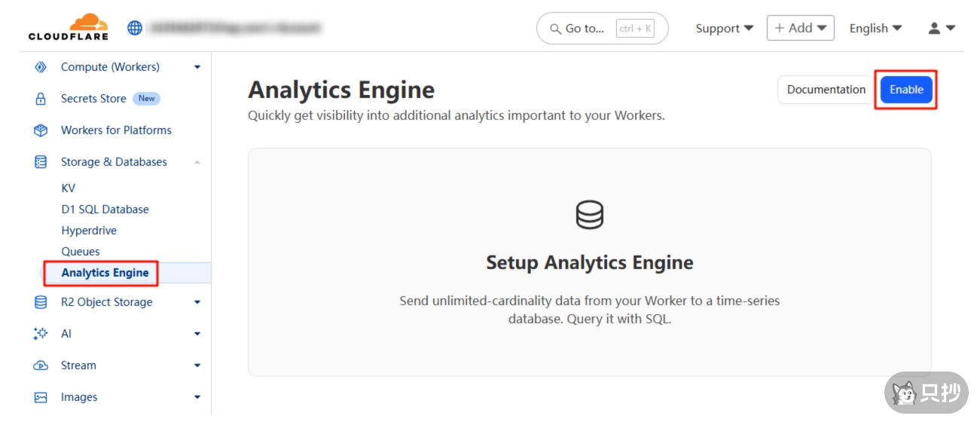This screenshot has width=980, height=425.
Task: Open the user profile menu
Action: tap(942, 28)
